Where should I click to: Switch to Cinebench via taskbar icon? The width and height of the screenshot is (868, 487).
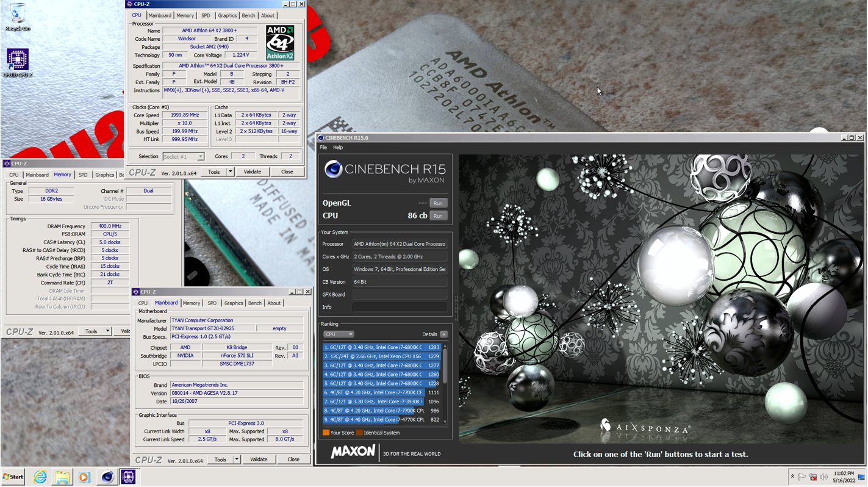pos(107,477)
